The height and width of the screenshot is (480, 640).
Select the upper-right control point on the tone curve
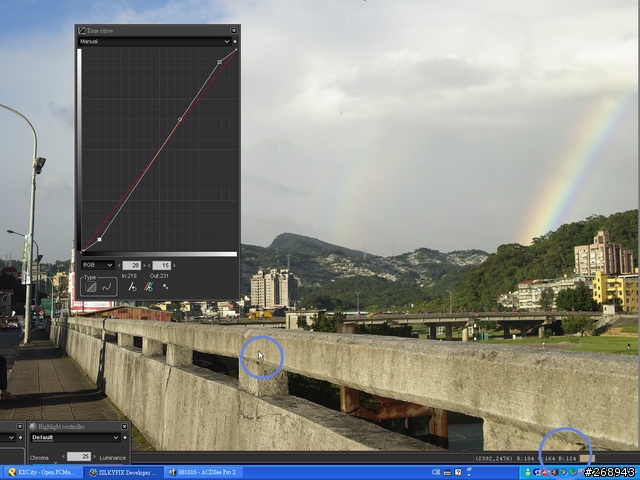coord(220,62)
